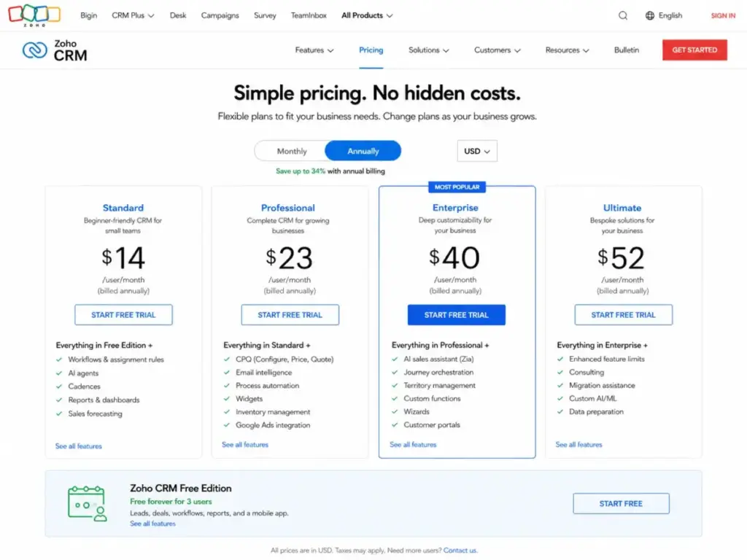This screenshot has width=747, height=560.
Task: Click the Zoho CRM logo icon
Action: tap(35, 50)
